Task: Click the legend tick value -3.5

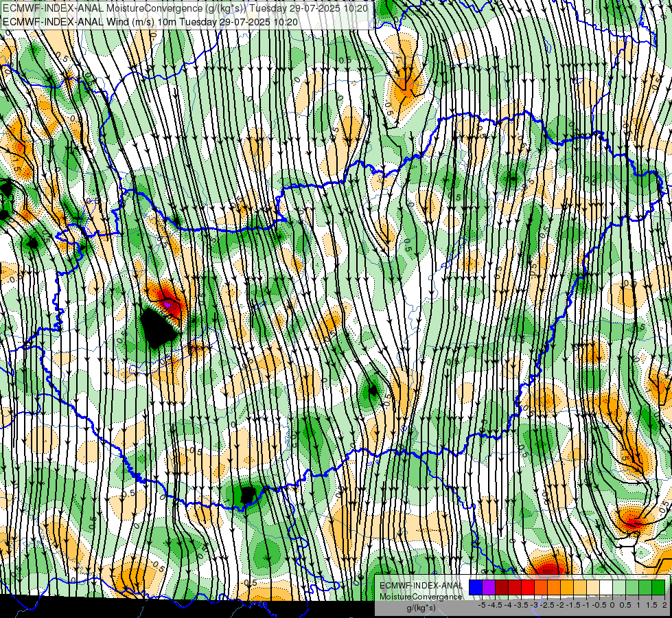Action: point(522,605)
